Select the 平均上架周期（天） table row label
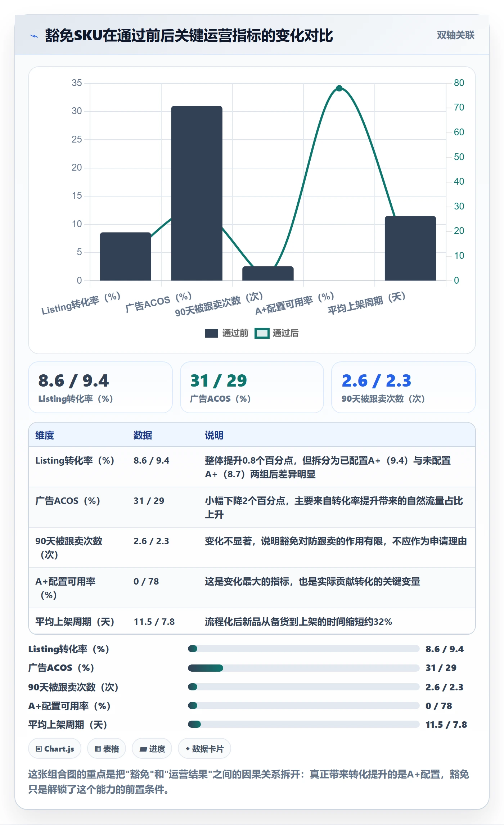This screenshot has height=825, width=504. (75, 622)
